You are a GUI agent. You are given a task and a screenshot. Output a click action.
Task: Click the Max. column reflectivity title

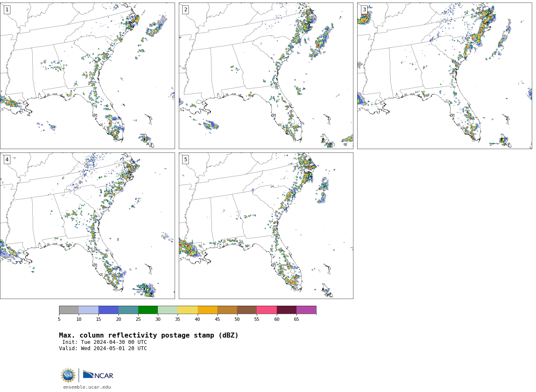[149, 335]
